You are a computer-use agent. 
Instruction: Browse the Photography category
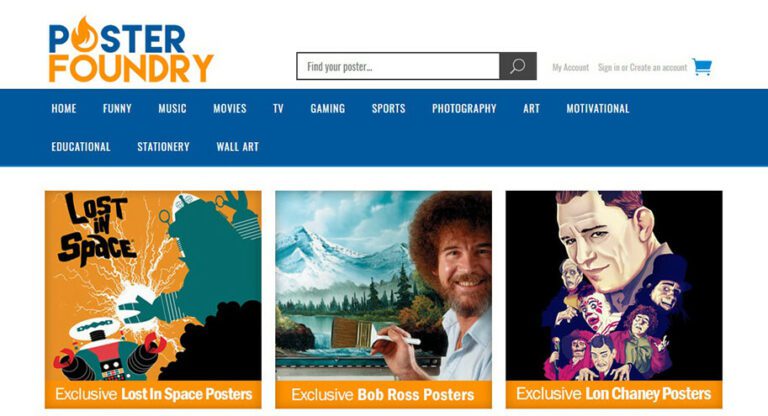[464, 108]
